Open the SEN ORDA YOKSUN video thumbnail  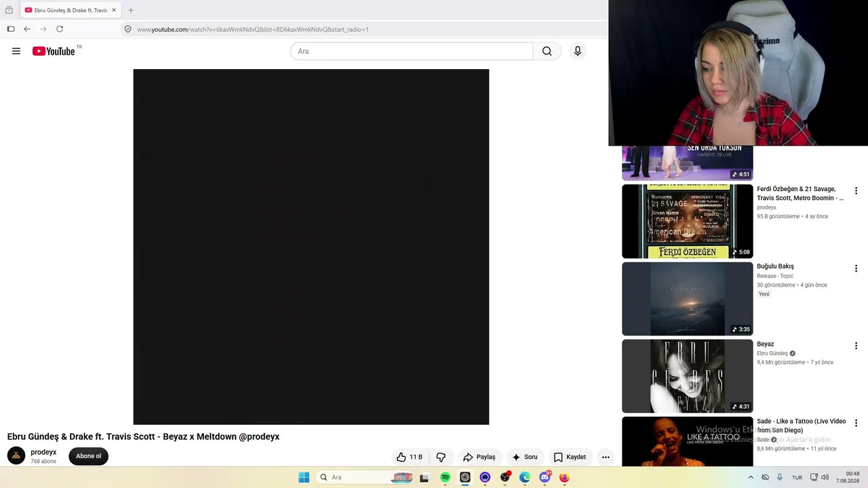[x=688, y=163]
